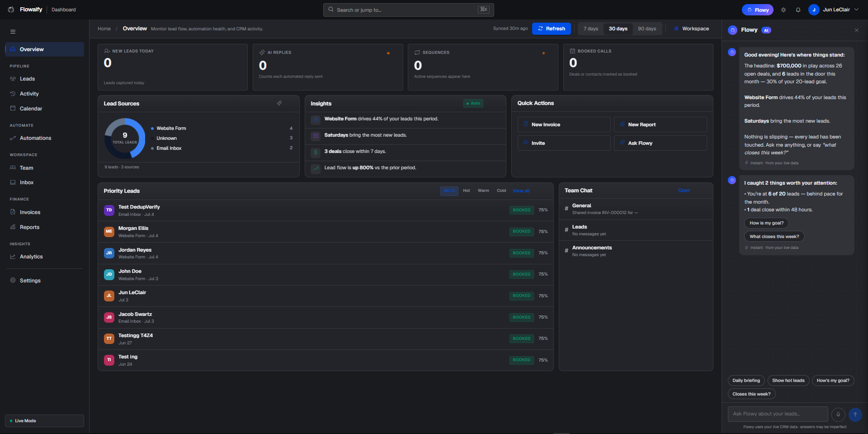
Task: Click the JD avatar for John Doe
Action: click(109, 274)
